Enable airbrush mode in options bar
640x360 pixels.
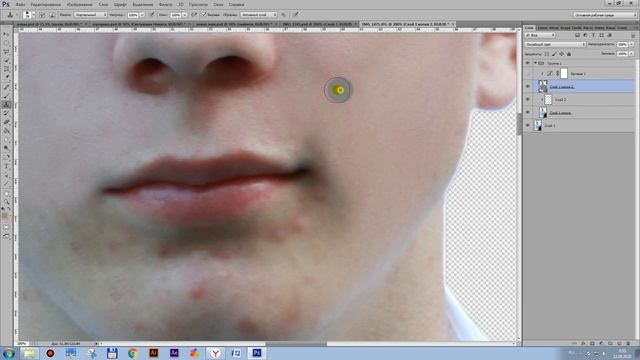click(194, 15)
